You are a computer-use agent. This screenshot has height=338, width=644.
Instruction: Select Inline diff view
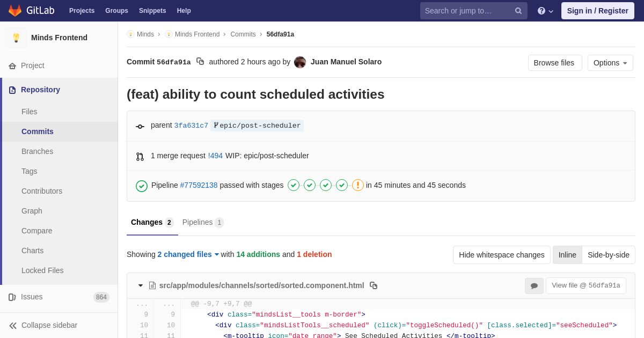[x=567, y=255]
